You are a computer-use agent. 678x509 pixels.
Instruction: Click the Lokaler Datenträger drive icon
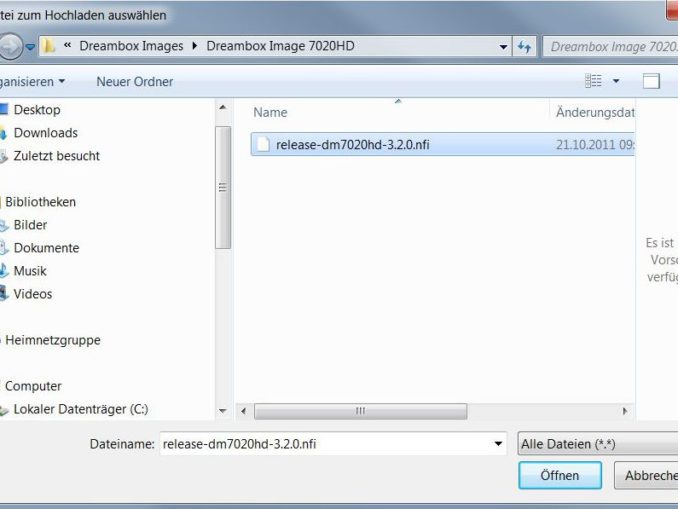pyautogui.click(x=4, y=410)
